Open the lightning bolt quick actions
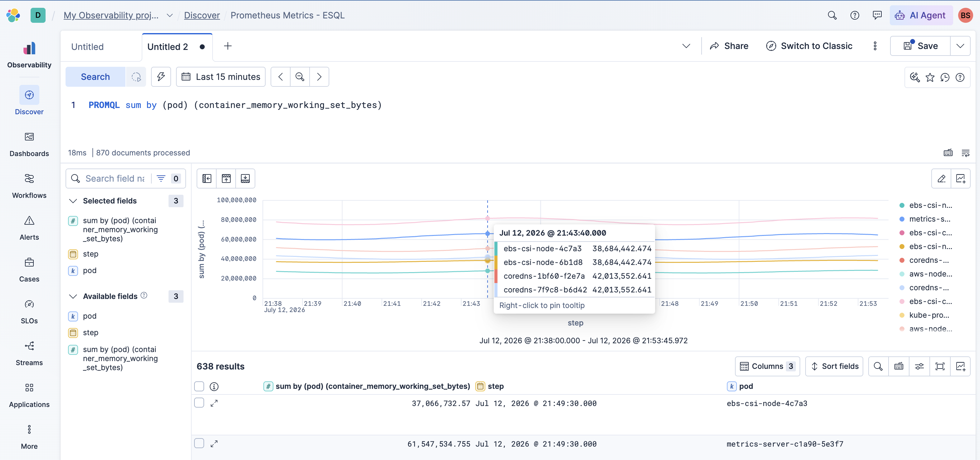This screenshot has width=980, height=460. pyautogui.click(x=161, y=77)
